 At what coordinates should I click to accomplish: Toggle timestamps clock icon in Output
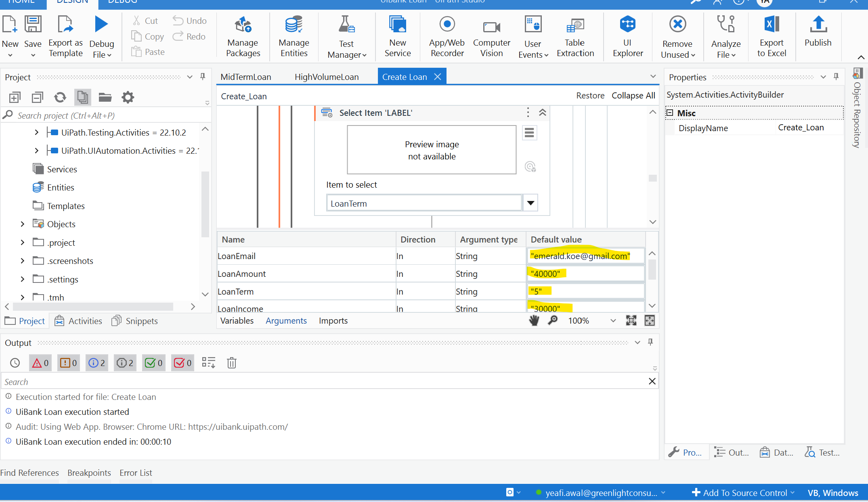point(15,363)
